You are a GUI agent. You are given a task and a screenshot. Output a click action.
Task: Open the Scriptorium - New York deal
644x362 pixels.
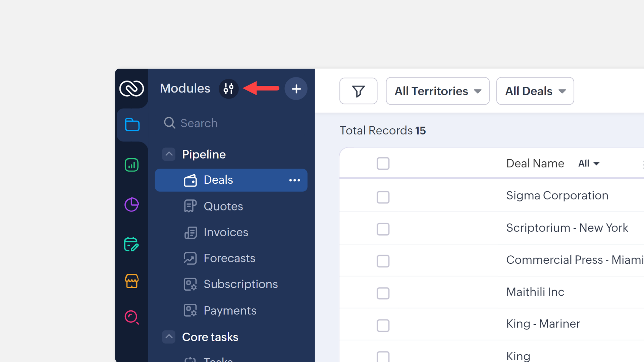[567, 228]
